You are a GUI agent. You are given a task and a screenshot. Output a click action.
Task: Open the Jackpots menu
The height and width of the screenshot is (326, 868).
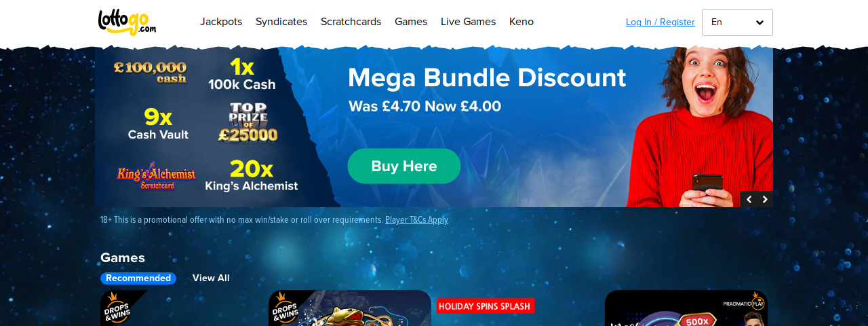[x=221, y=22]
